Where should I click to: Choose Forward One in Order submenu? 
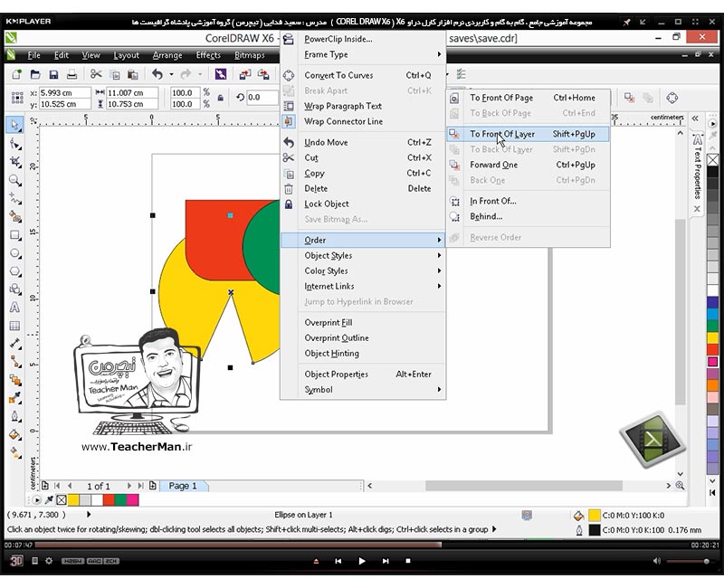529,165
